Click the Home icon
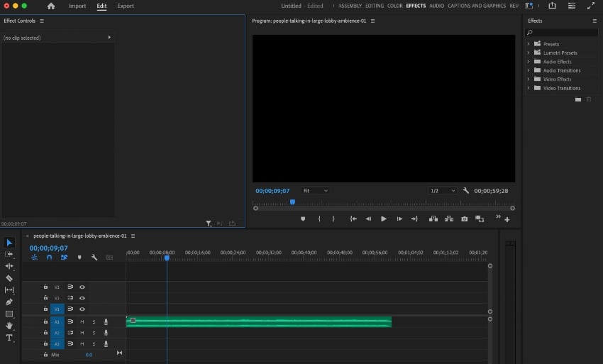 (x=51, y=6)
